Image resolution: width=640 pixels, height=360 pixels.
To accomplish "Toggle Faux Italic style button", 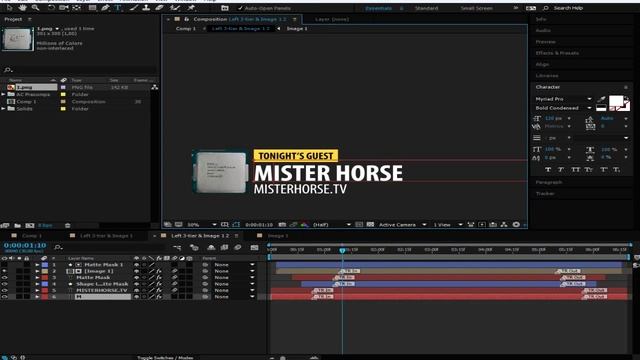I will [x=561, y=169].
